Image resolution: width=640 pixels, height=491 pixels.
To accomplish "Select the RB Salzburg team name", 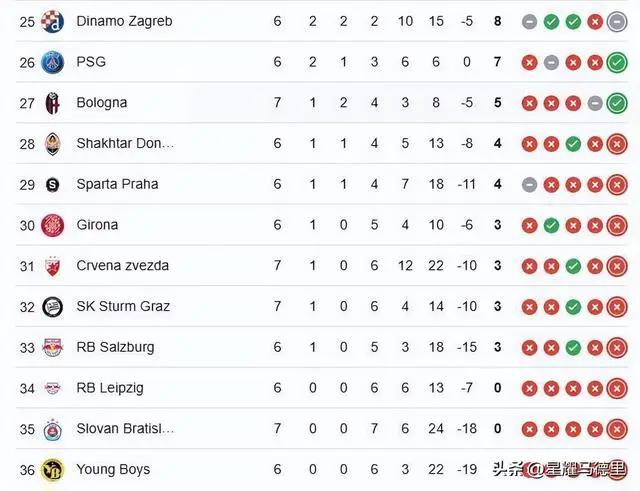I will click(115, 347).
